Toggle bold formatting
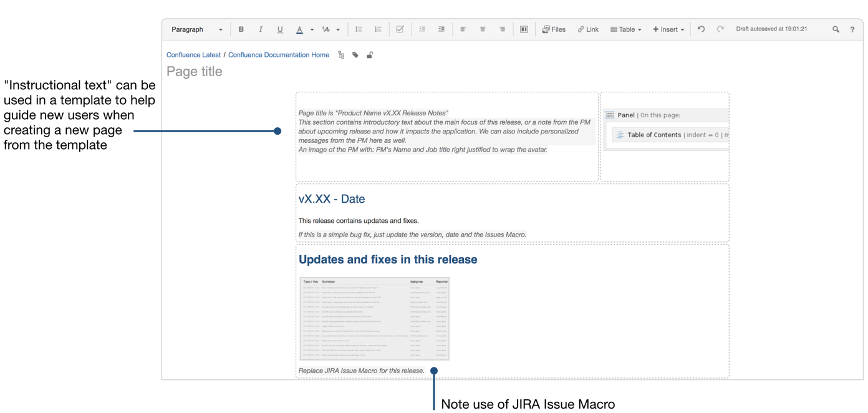 click(x=241, y=29)
